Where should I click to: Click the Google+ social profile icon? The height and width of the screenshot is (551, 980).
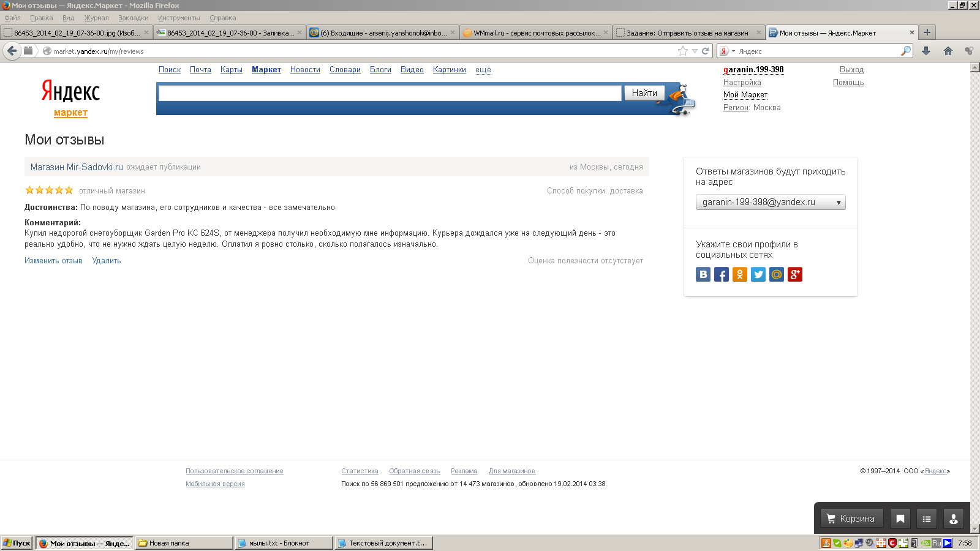tap(795, 274)
